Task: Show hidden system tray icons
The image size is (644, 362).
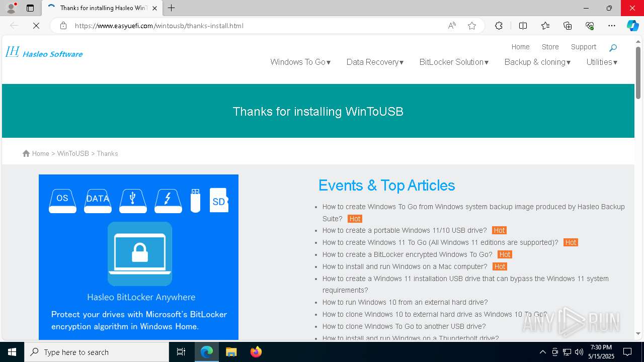Action: pos(542,352)
